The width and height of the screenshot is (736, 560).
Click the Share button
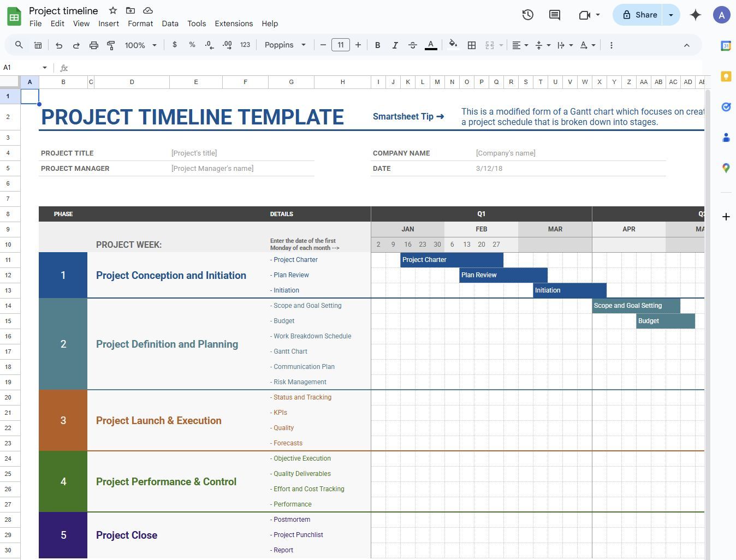coord(640,15)
